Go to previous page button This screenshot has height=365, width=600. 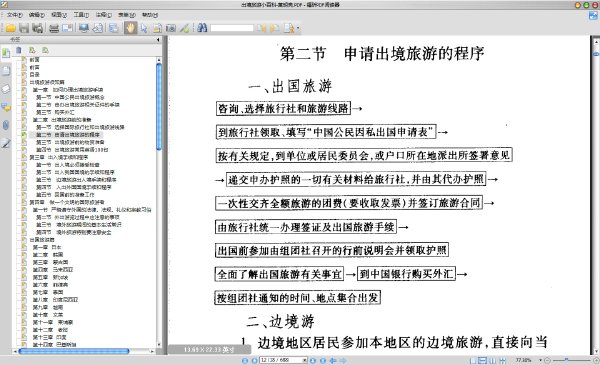[254, 360]
